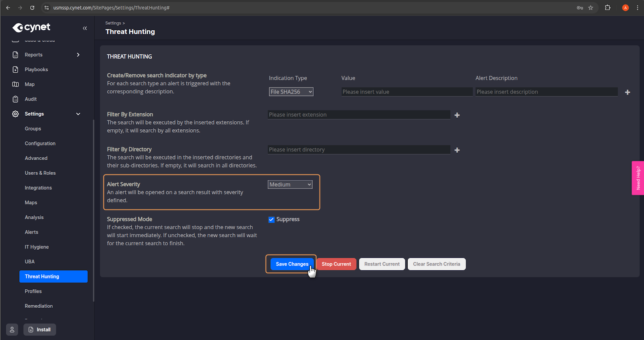This screenshot has height=340, width=644.
Task: Click the Reports sidebar icon
Action: (x=15, y=55)
